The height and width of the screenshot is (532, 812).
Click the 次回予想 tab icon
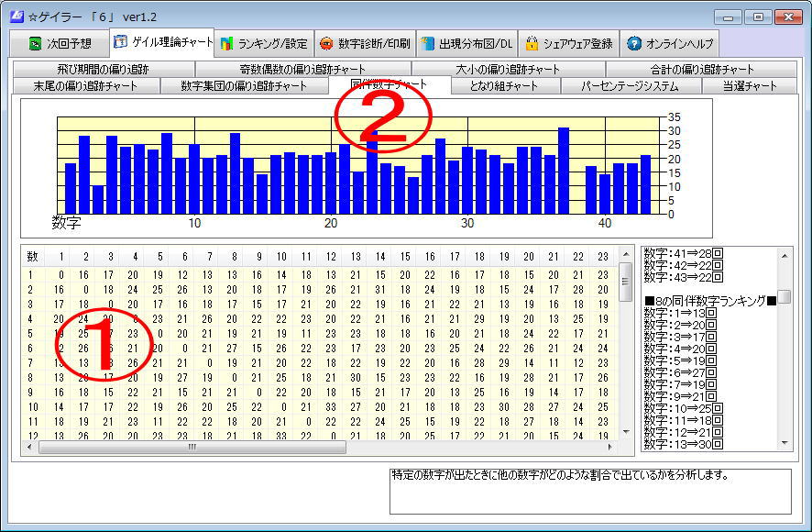click(x=34, y=43)
